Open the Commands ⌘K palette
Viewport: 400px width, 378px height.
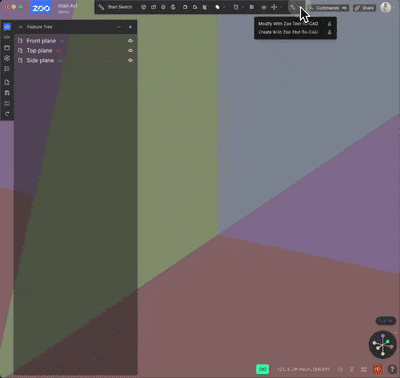tap(328, 8)
